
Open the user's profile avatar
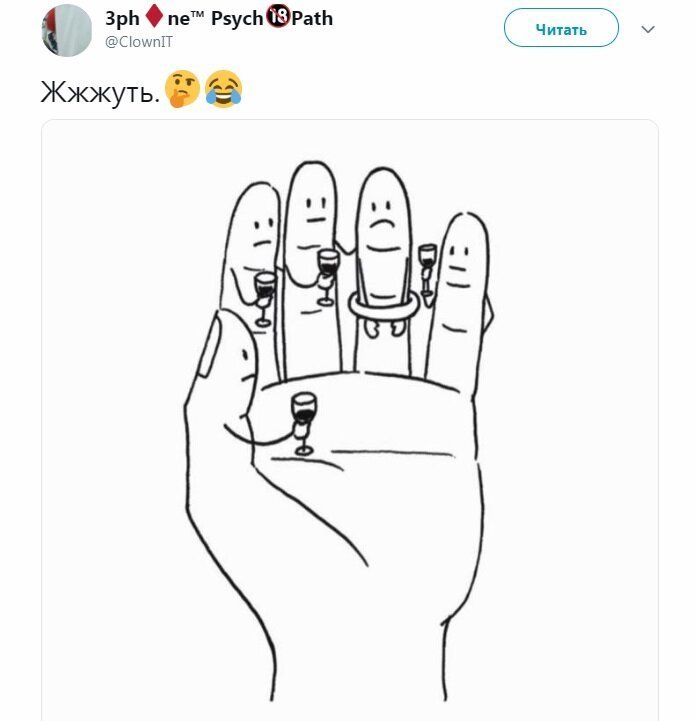[x=67, y=30]
